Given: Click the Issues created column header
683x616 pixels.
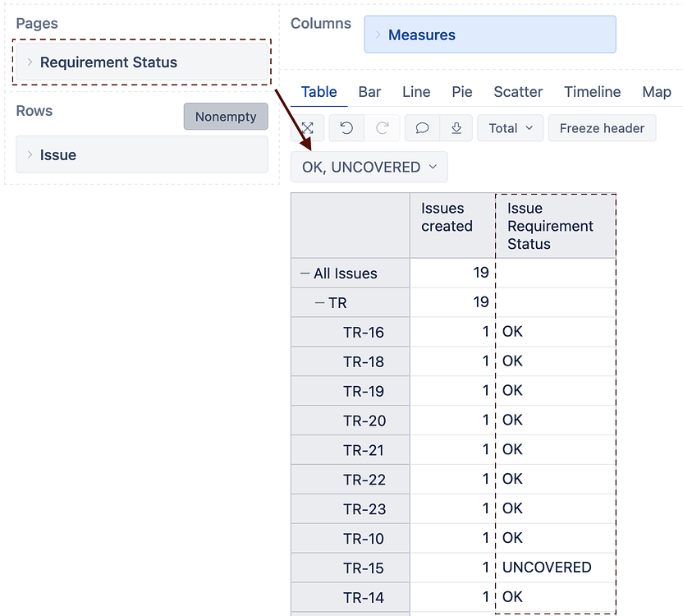Looking at the screenshot, I should click(x=447, y=218).
